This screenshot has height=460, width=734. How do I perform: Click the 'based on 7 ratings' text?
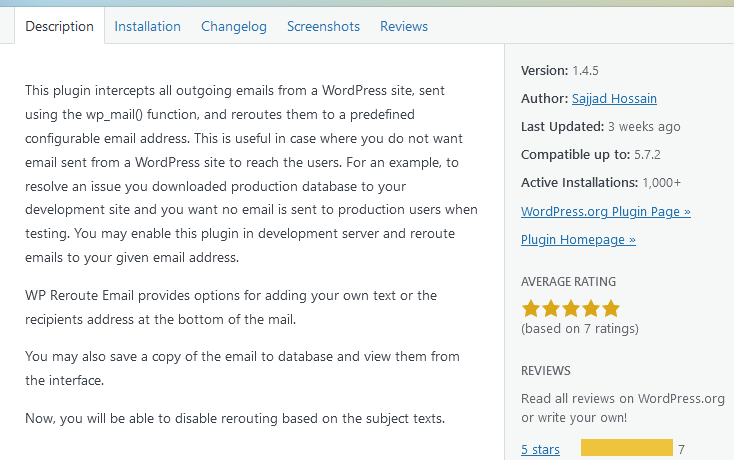580,329
